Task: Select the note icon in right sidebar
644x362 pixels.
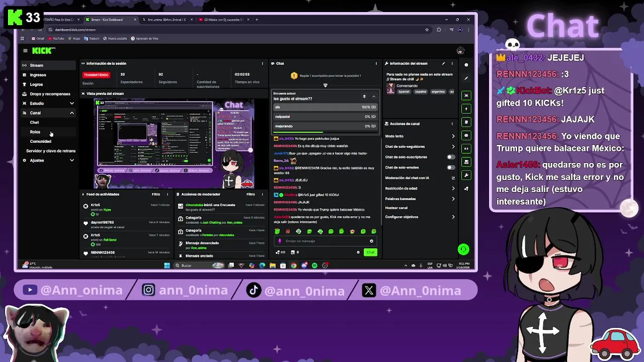Action: (x=466, y=122)
